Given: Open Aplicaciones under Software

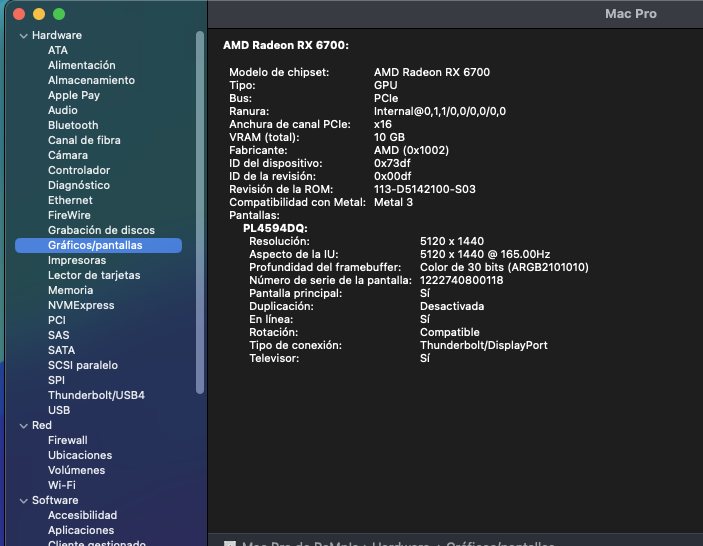Looking at the screenshot, I should click(81, 530).
